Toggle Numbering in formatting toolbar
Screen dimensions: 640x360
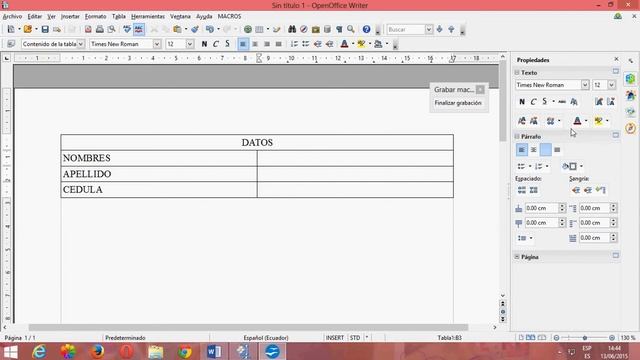click(x=294, y=44)
